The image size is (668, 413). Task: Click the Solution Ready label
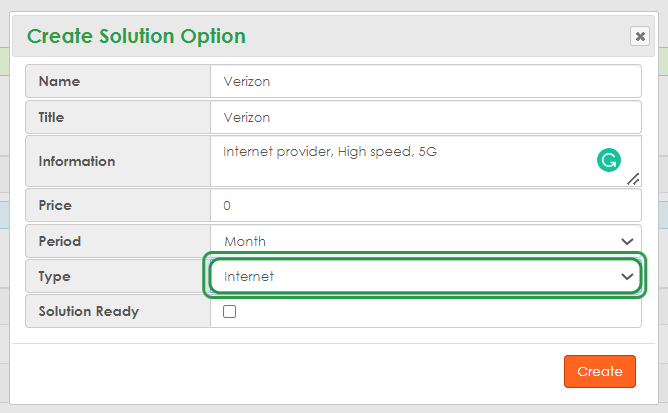89,311
